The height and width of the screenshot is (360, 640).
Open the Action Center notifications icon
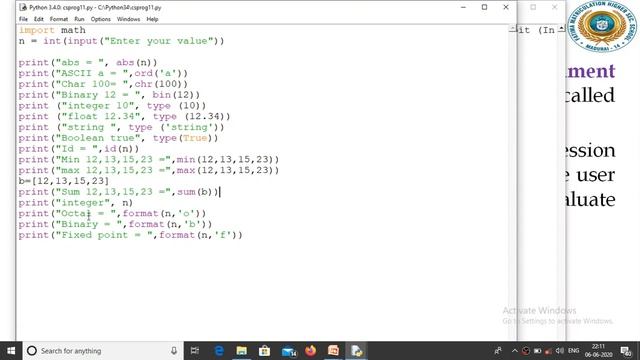click(x=626, y=351)
